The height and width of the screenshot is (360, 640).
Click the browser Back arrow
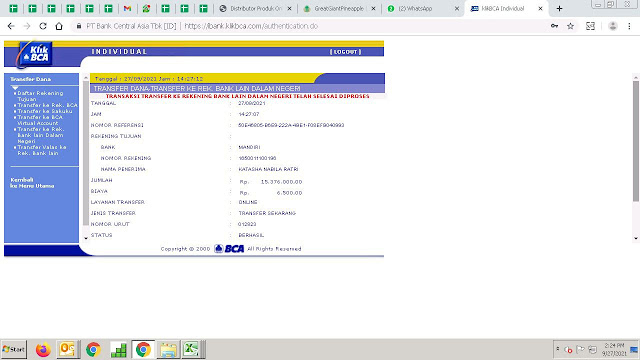pyautogui.click(x=11, y=26)
